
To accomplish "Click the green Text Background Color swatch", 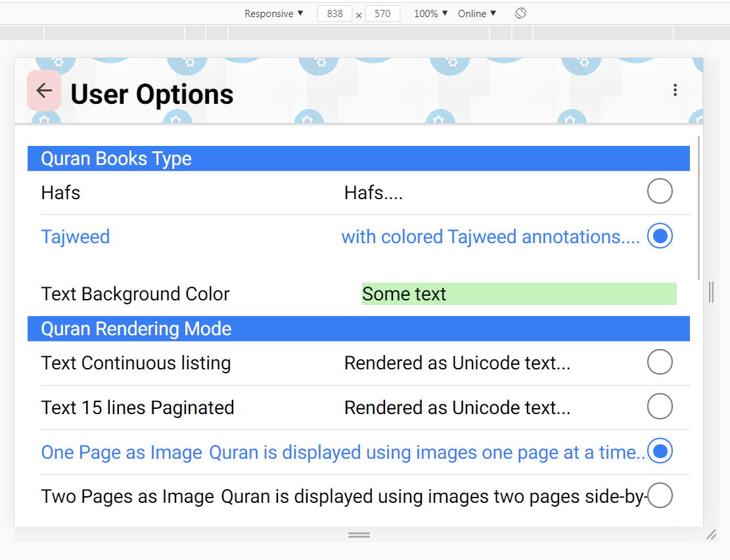I will coord(519,294).
